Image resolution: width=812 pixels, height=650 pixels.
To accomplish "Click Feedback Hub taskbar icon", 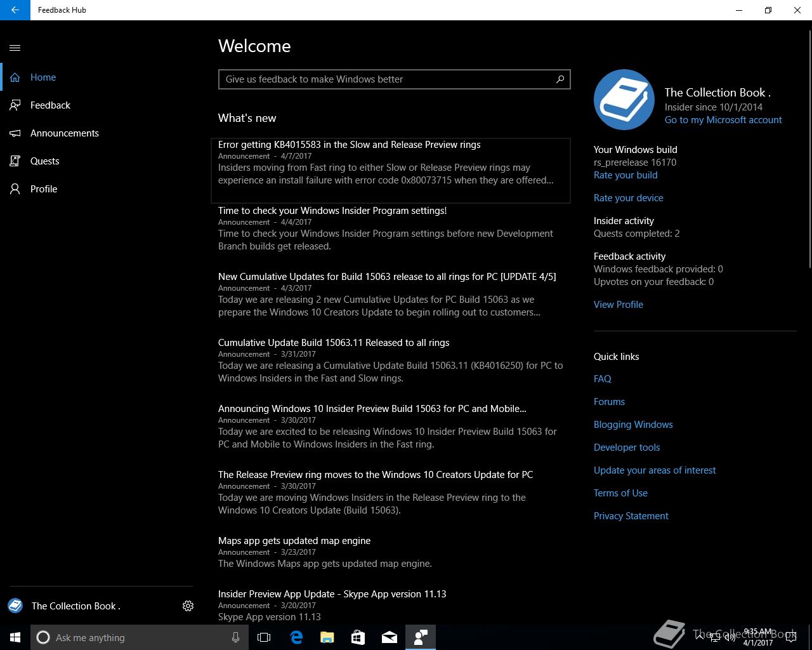I will pos(421,637).
